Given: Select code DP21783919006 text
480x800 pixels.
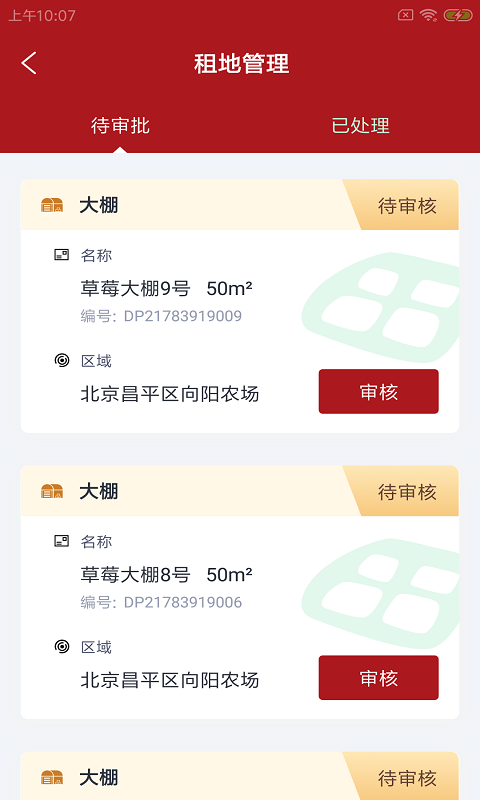Looking at the screenshot, I should 183,602.
